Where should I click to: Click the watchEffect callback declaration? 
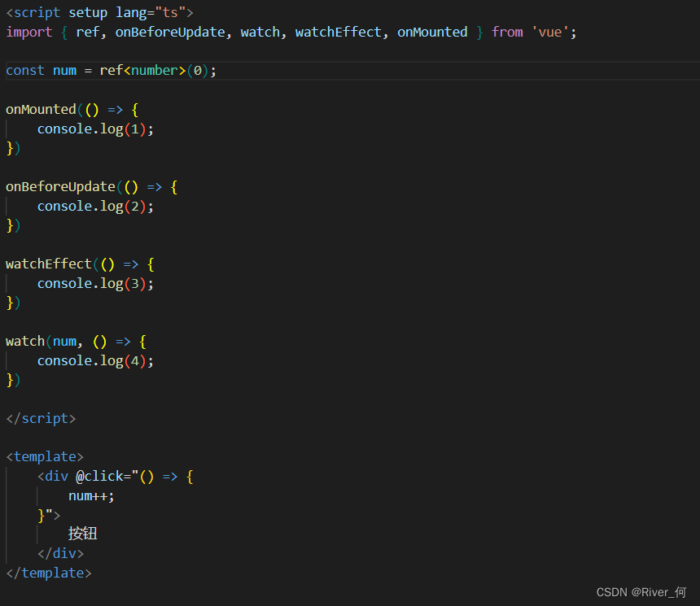coord(49,264)
